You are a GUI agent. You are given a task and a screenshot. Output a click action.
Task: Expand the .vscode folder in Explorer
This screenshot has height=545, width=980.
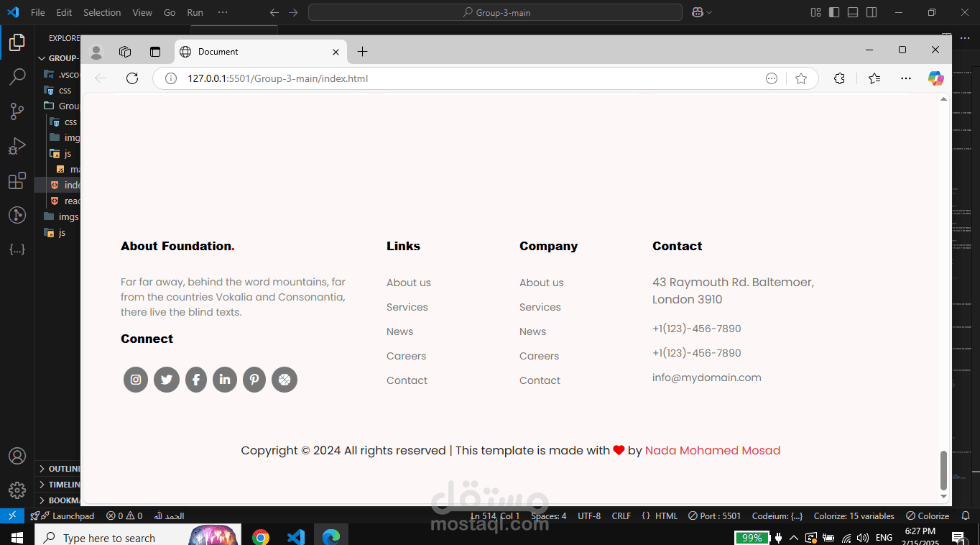pyautogui.click(x=61, y=74)
